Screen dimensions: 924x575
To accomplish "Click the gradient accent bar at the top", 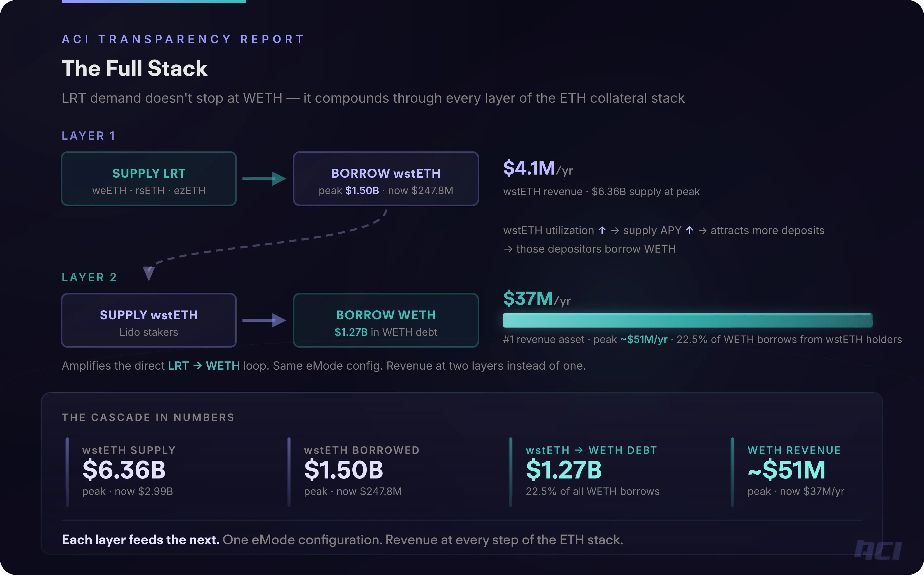I will pos(154,2).
